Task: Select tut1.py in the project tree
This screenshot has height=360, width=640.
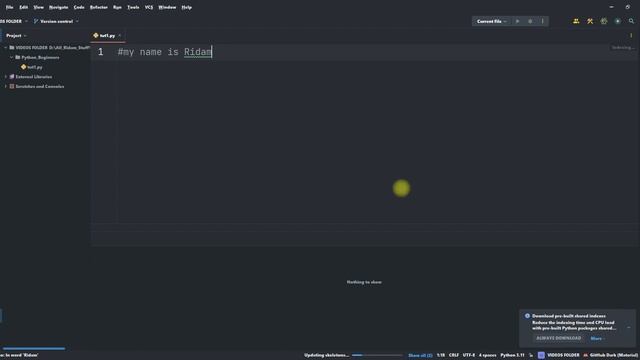Action: tap(35, 67)
